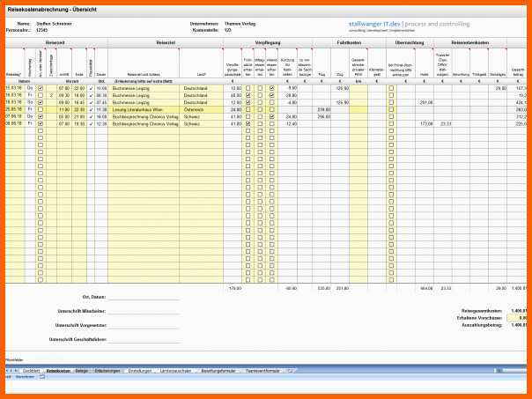The width and height of the screenshot is (532, 399).
Task: Select Schweiz cell in Fr Buchbesprechung row
Action: 201,124
